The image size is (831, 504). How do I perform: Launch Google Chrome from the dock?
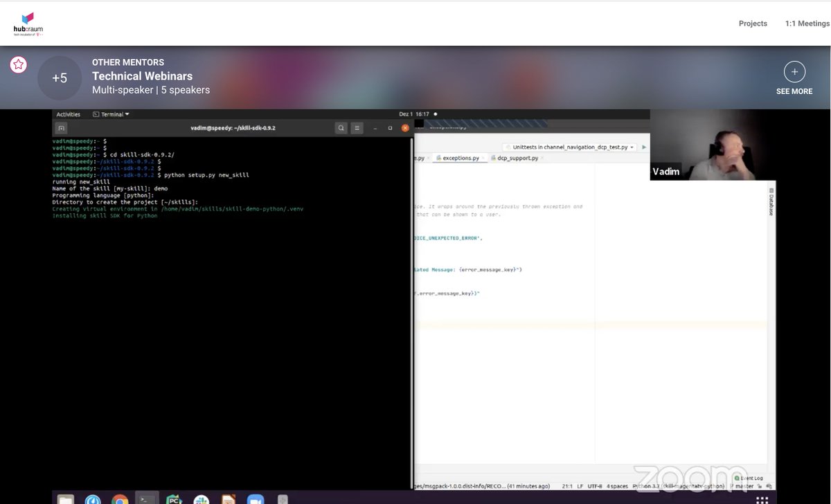[x=120, y=499]
